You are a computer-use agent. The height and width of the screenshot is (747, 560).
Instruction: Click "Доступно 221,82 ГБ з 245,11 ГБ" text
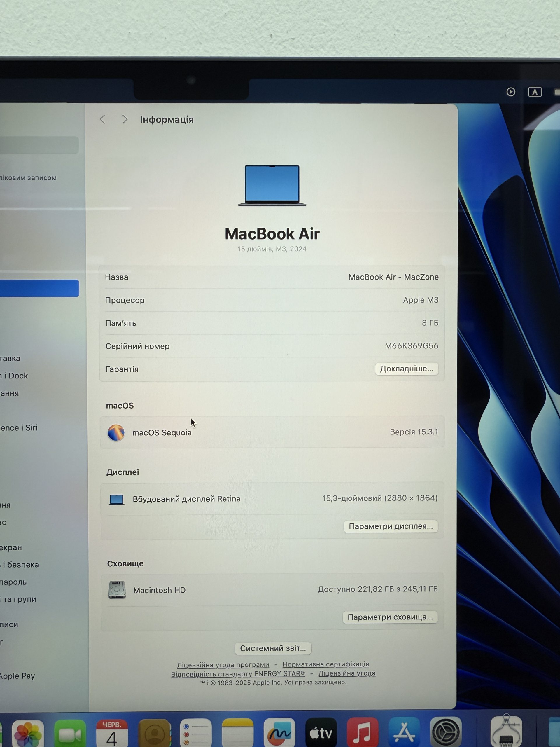378,589
